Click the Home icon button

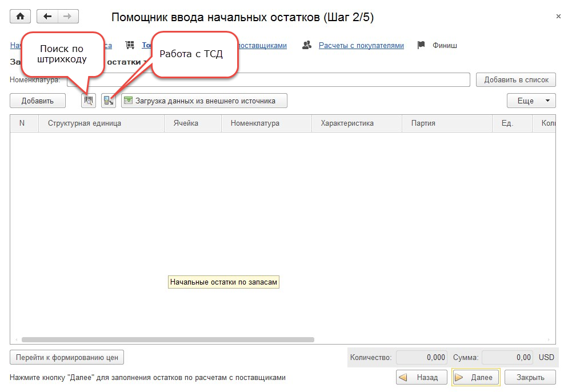[x=20, y=17]
